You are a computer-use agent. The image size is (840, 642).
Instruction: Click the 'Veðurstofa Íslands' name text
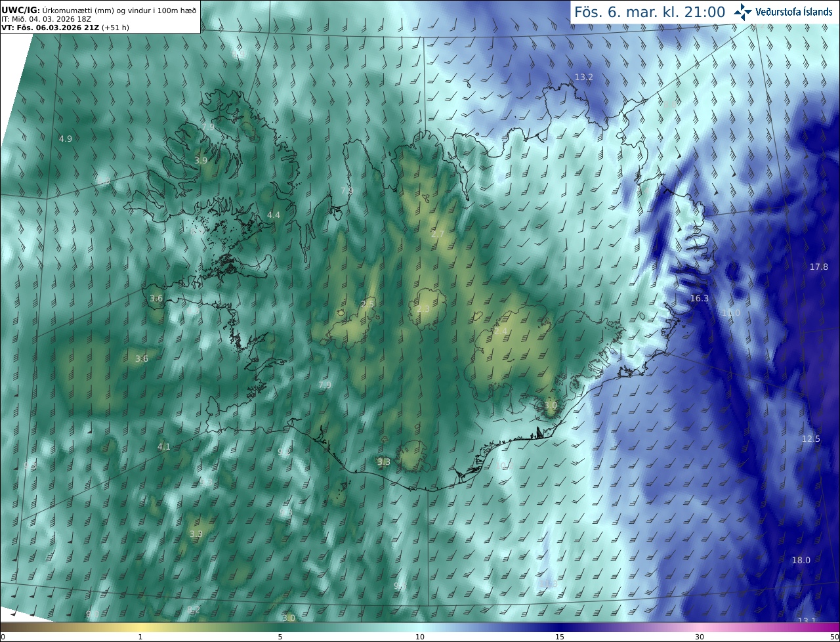(x=794, y=12)
